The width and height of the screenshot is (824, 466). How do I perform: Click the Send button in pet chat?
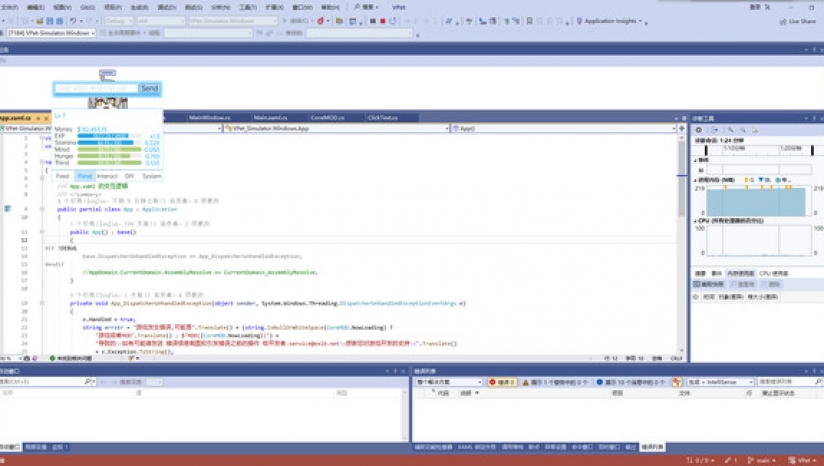pyautogui.click(x=149, y=89)
